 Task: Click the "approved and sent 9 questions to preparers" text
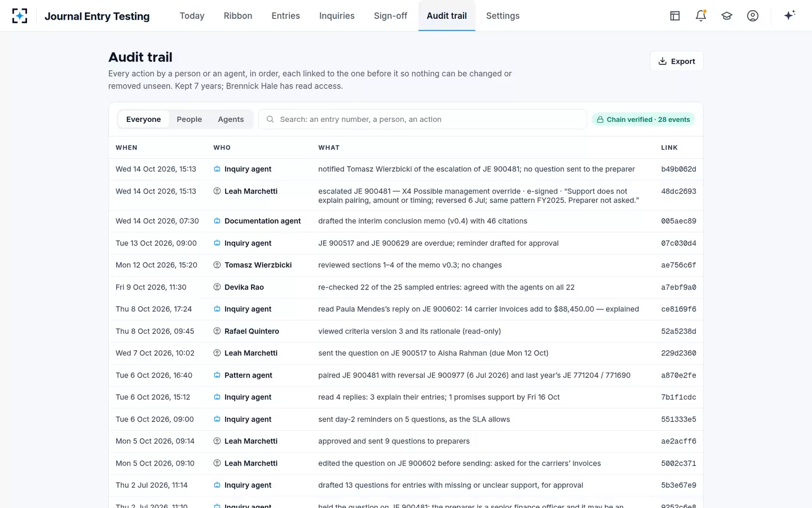tap(394, 441)
